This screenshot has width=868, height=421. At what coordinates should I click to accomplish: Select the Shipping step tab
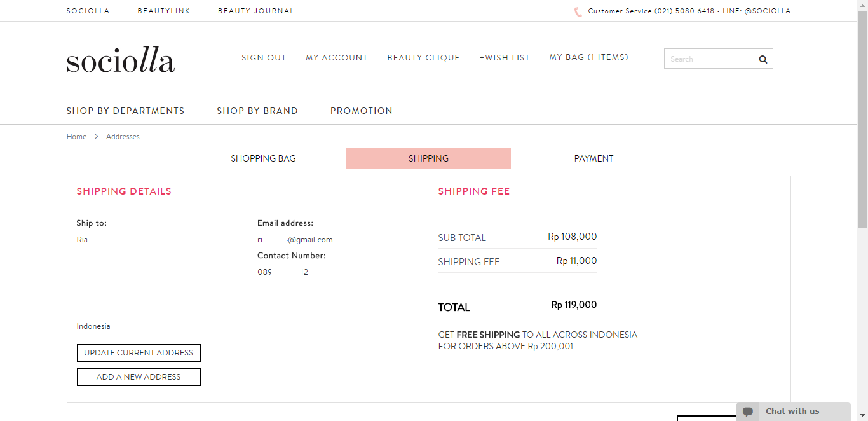[428, 158]
